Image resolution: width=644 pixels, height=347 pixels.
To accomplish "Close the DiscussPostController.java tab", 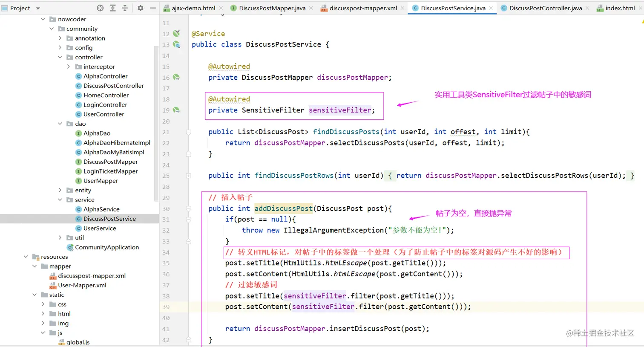I will coord(588,8).
